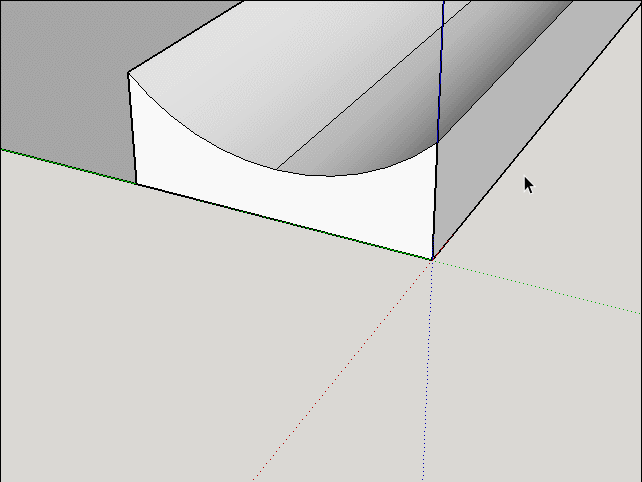Click the top-left corner endpoint of the front face
Image resolution: width=642 pixels, height=482 pixels.
tap(129, 74)
